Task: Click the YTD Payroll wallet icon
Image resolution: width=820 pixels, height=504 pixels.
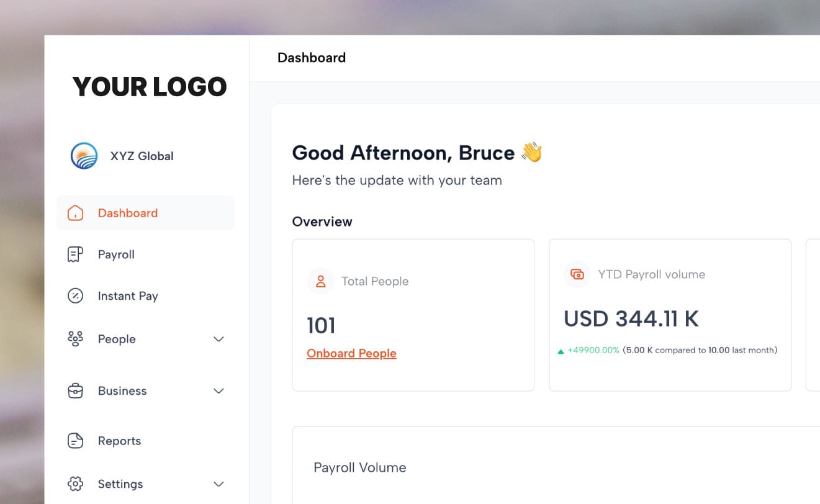Action: (577, 274)
